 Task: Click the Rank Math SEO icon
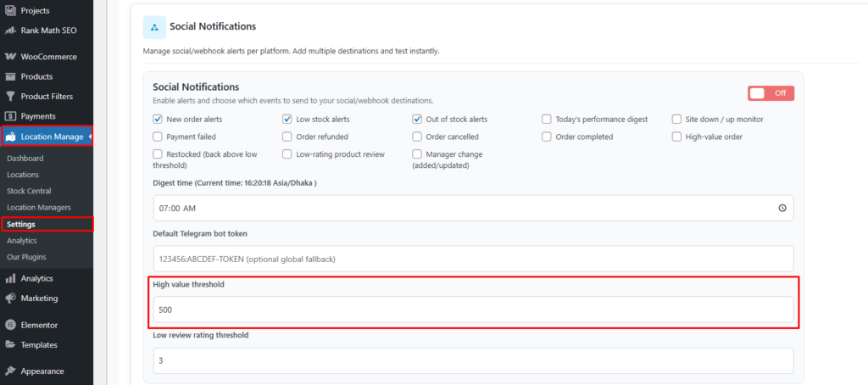[x=10, y=31]
